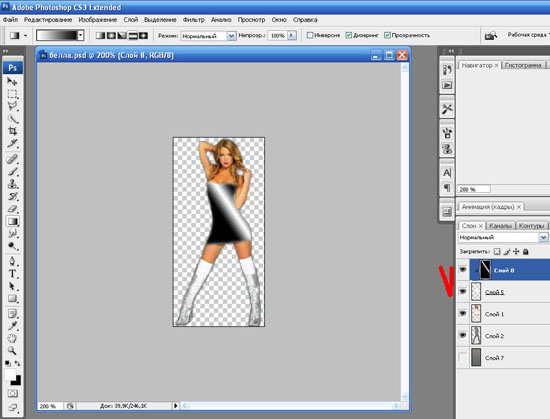Click the foreground color swatch
Viewport: 550px width, 419px height.
[x=10, y=374]
